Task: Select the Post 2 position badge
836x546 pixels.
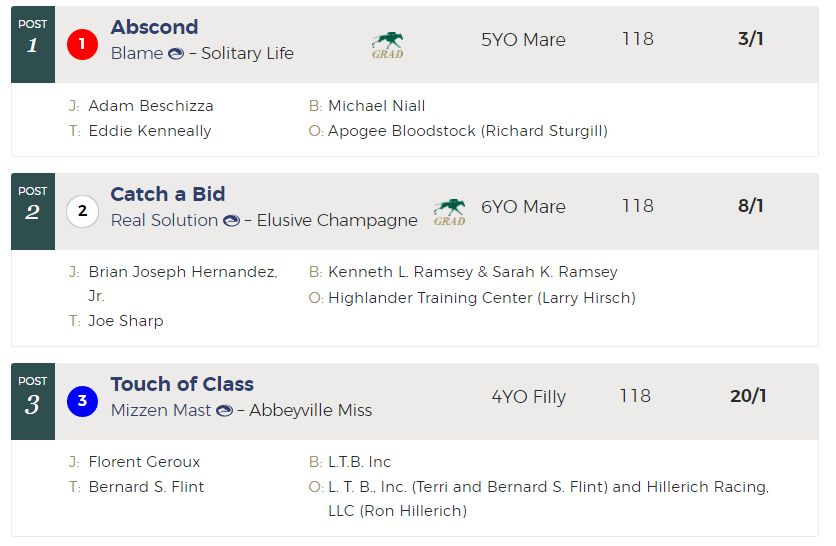Action: click(x=33, y=212)
